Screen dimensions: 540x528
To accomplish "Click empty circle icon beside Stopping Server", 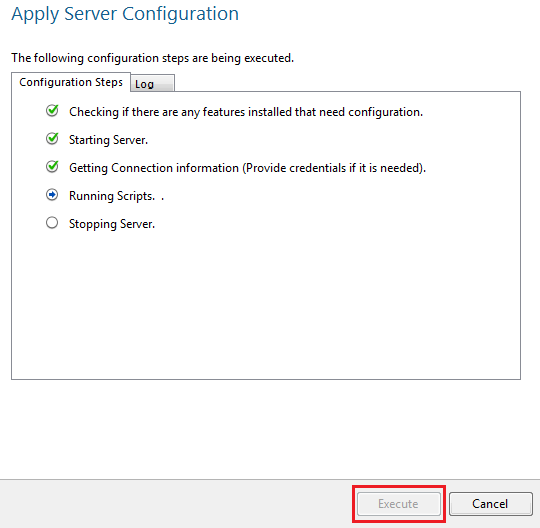I will click(x=52, y=223).
